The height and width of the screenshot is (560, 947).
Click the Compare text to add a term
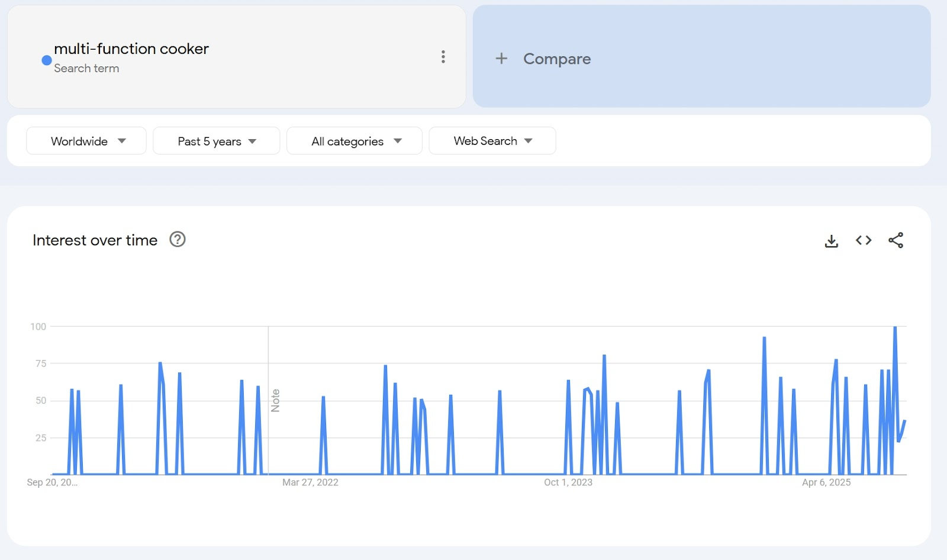pos(556,59)
